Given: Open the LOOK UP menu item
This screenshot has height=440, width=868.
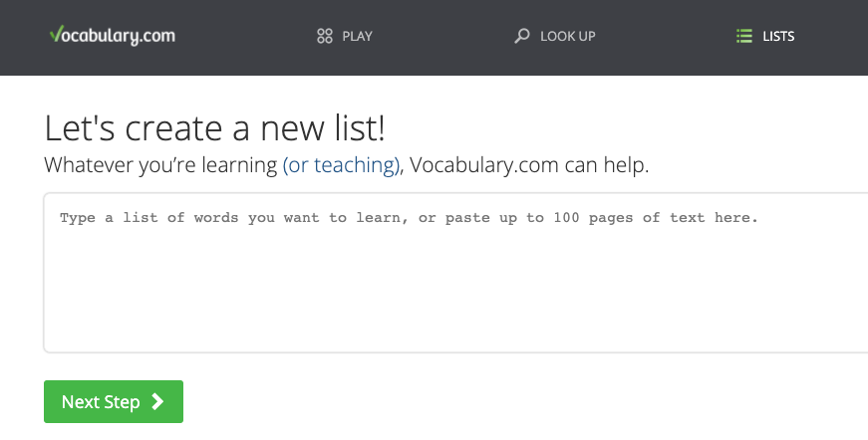Looking at the screenshot, I should pos(555,37).
